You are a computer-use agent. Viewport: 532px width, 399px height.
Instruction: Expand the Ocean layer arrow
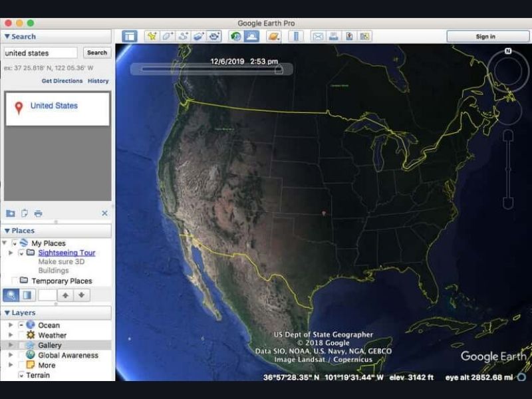[11, 325]
